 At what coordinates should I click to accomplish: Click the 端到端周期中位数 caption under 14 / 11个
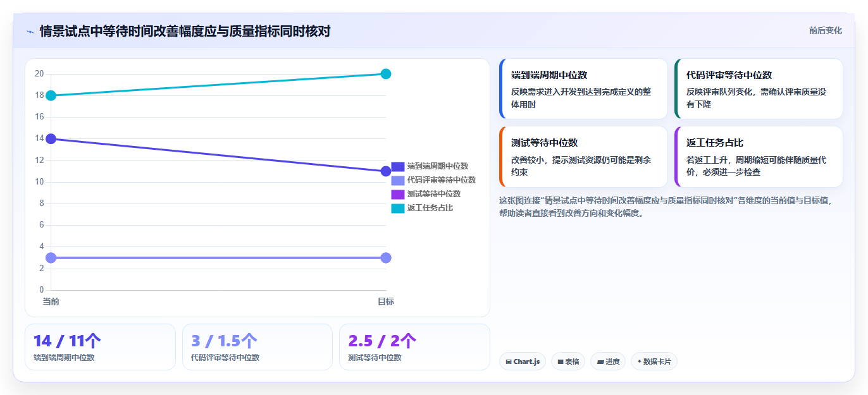click(64, 358)
